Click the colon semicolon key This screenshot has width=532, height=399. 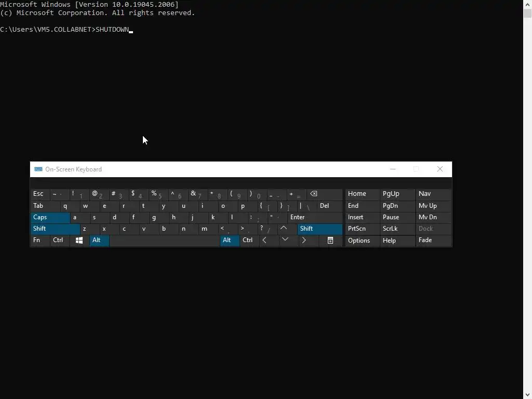(258, 218)
